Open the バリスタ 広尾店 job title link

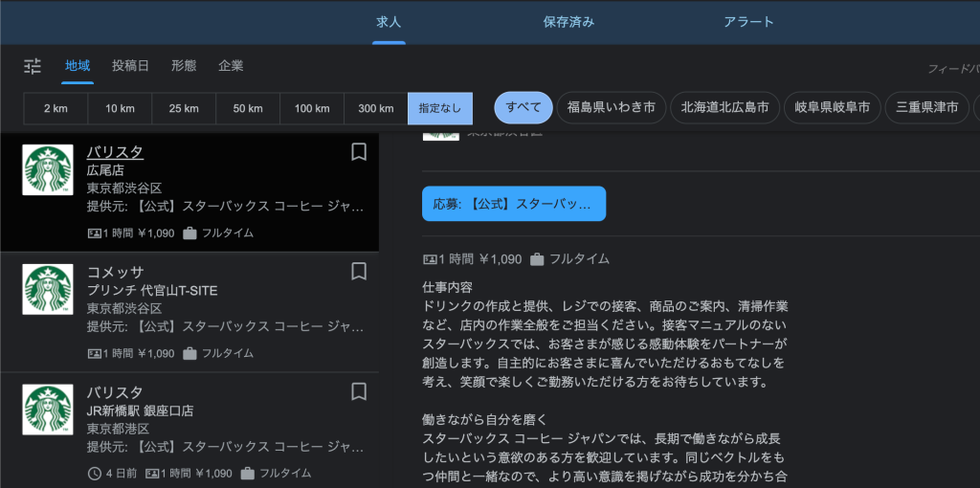(115, 152)
